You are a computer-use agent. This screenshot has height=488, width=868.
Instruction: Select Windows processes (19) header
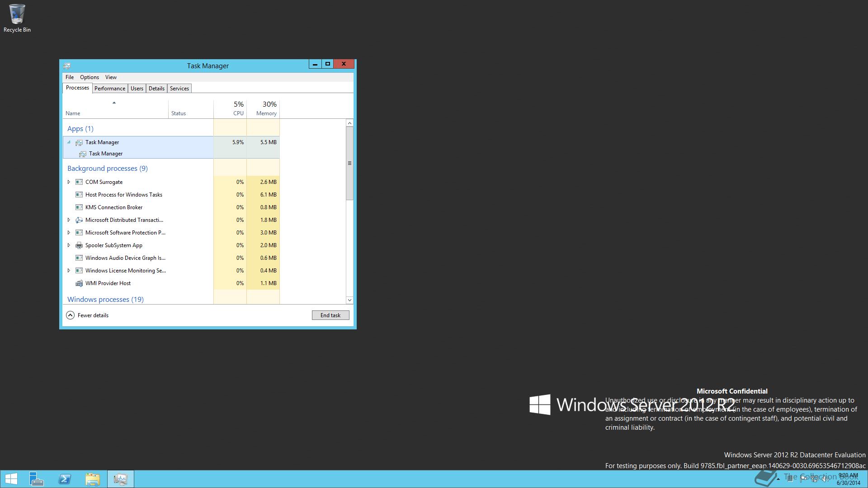pyautogui.click(x=105, y=300)
